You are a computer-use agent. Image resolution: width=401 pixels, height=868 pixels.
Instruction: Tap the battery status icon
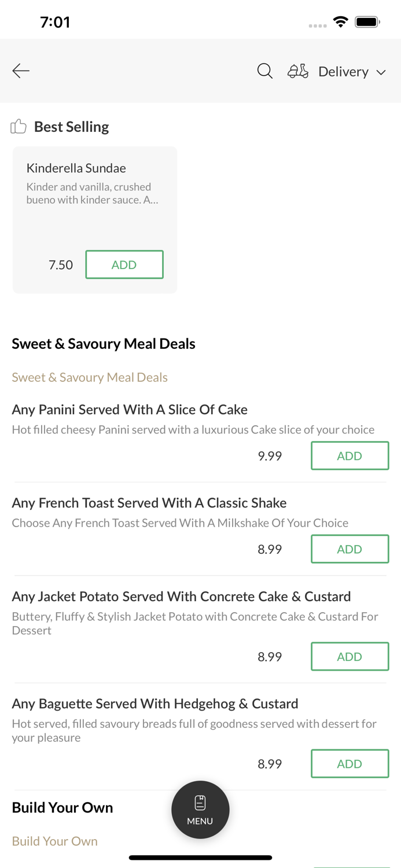click(367, 22)
